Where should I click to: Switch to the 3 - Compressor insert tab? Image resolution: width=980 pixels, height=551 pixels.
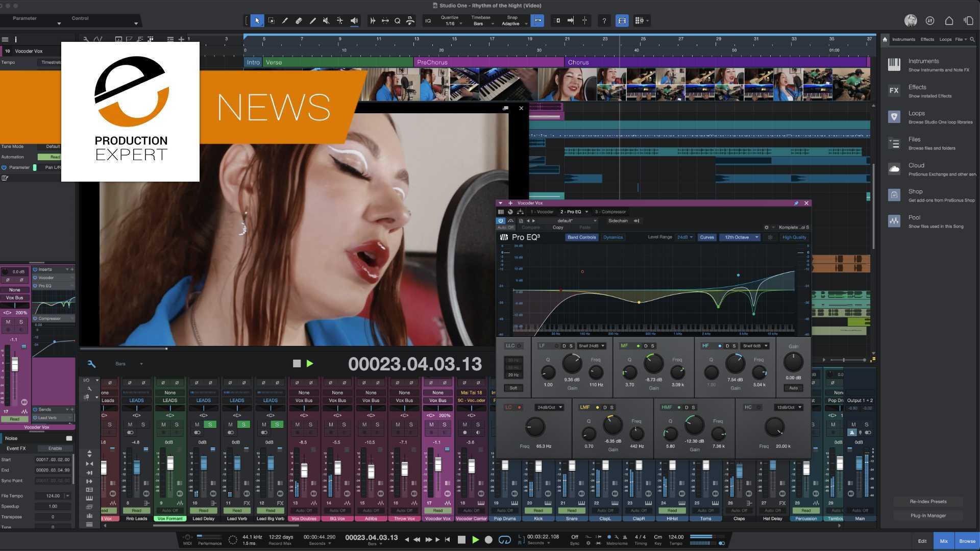[x=610, y=212]
